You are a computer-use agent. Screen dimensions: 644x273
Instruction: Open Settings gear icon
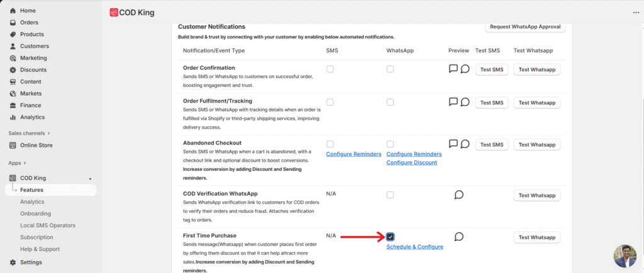coord(13,262)
